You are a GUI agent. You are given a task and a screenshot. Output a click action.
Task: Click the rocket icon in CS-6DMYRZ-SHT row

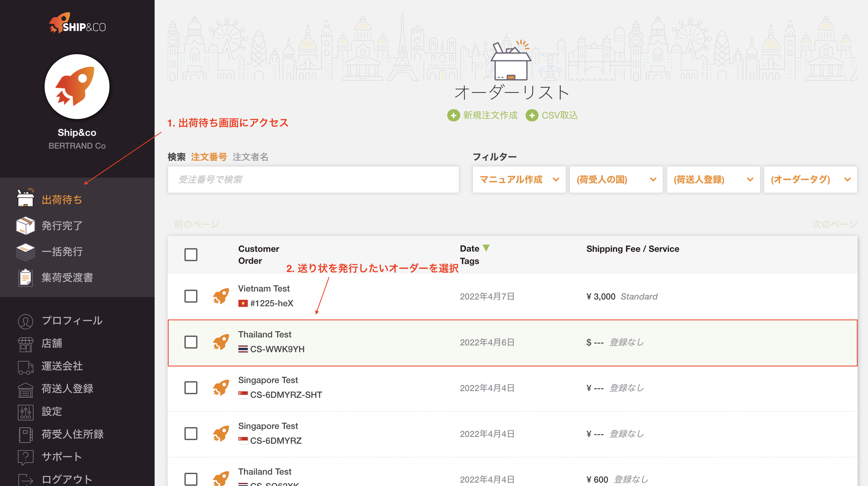click(x=221, y=388)
